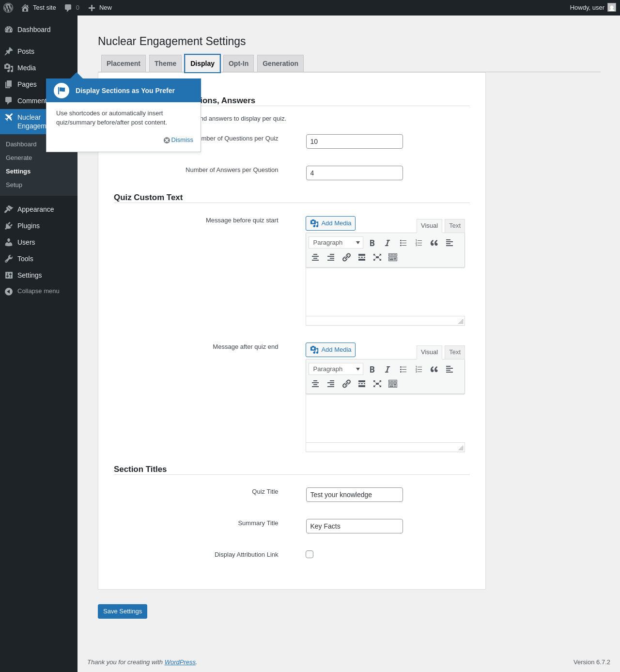Insert Read More tag in before-quiz editor
Viewport: 620px width, 672px height.
(x=362, y=257)
